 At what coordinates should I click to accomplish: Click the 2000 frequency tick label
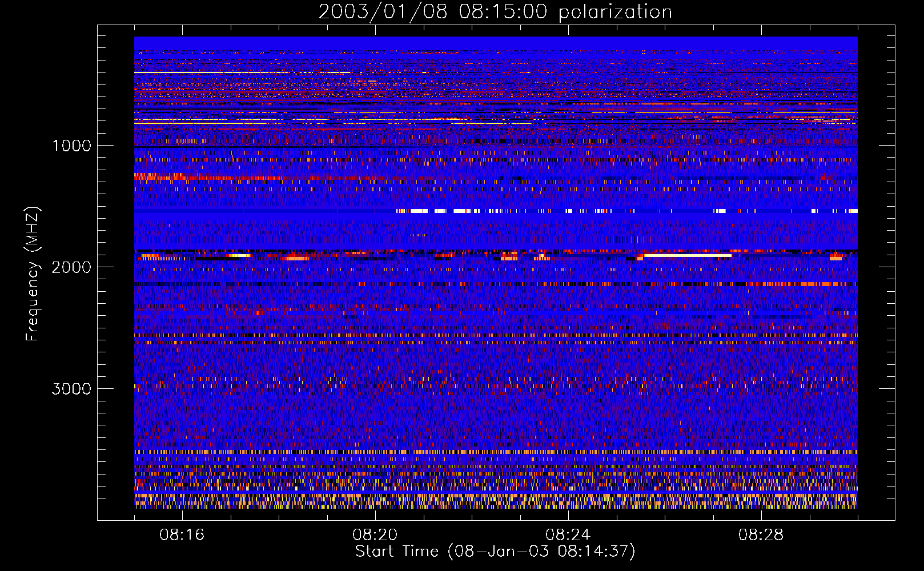[x=71, y=267]
